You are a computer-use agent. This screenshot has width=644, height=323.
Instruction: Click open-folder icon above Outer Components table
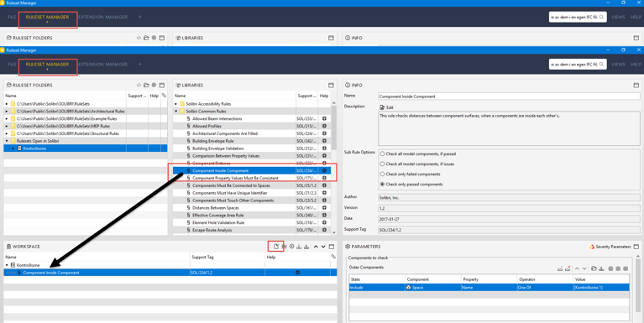point(594,268)
